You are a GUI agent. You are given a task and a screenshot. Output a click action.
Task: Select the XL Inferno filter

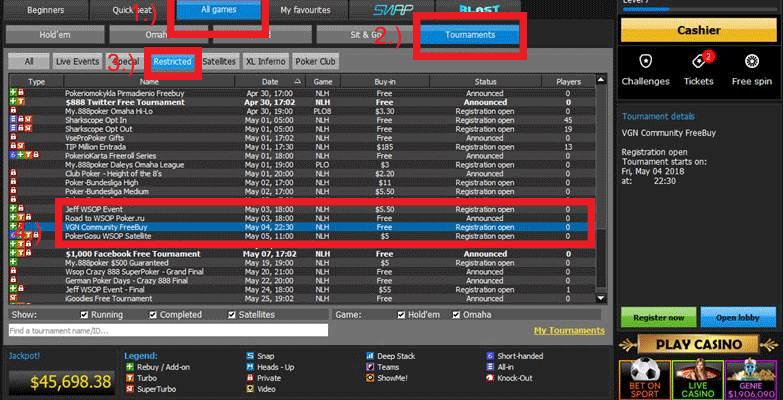click(x=266, y=61)
